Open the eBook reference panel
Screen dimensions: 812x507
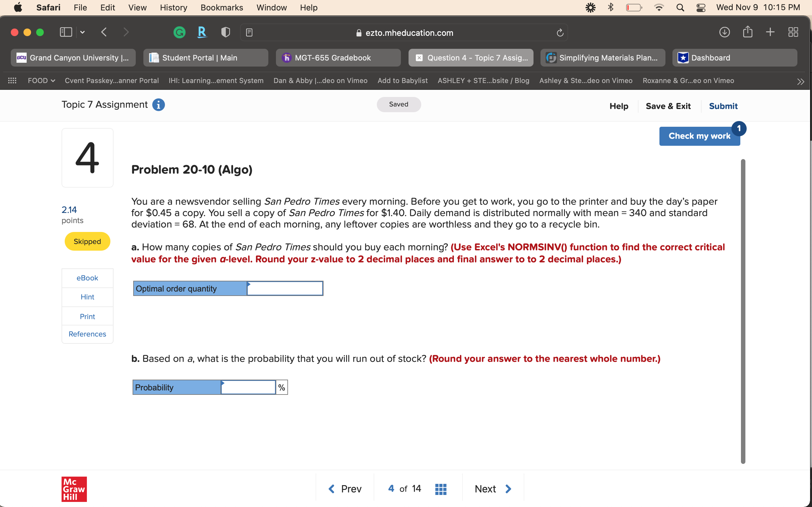coord(88,278)
